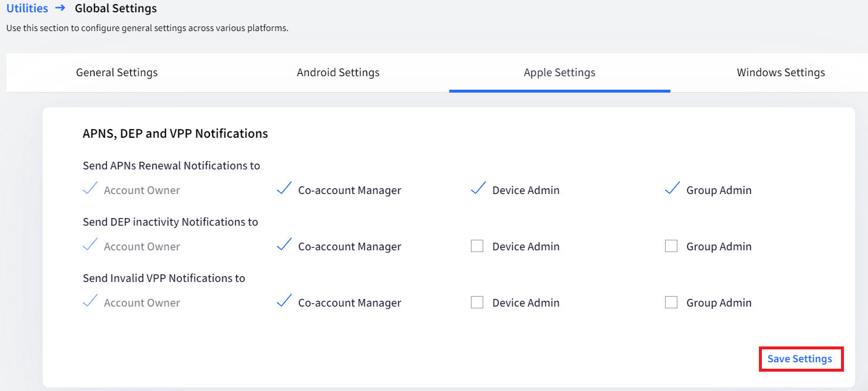Screen dimensions: 868x391
Task: Uncheck Co-account Manager for APNs Renewal Notifications
Action: (284, 189)
